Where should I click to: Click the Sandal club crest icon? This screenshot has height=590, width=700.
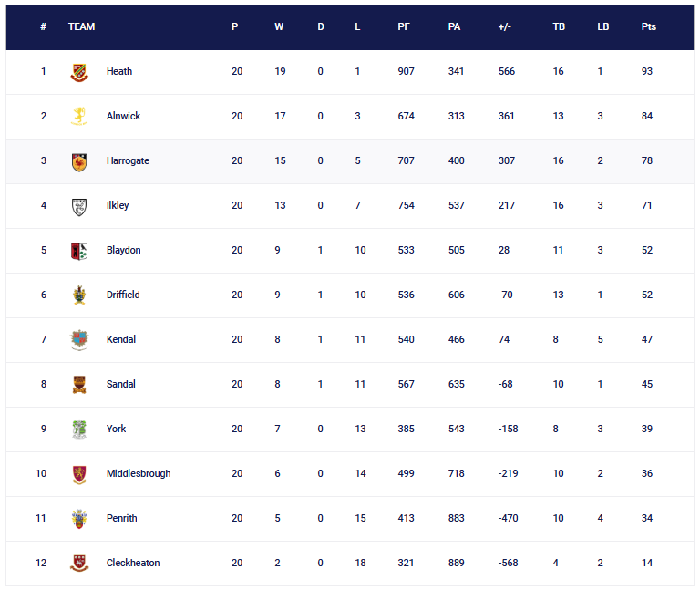click(x=79, y=385)
